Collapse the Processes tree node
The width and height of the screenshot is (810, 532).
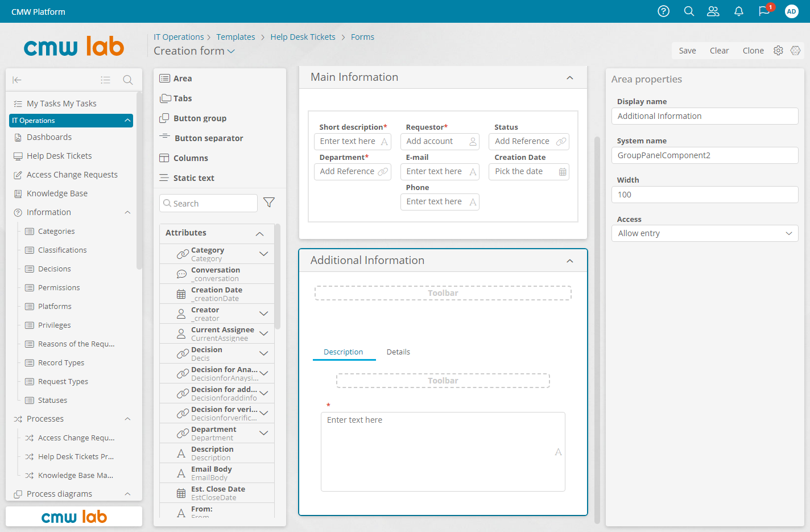[127, 419]
